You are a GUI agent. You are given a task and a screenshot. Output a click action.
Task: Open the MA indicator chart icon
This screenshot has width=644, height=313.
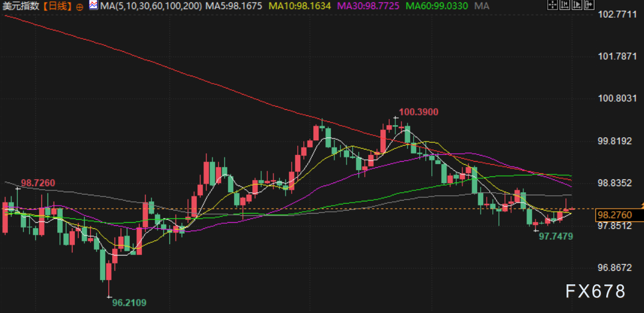coord(93,6)
